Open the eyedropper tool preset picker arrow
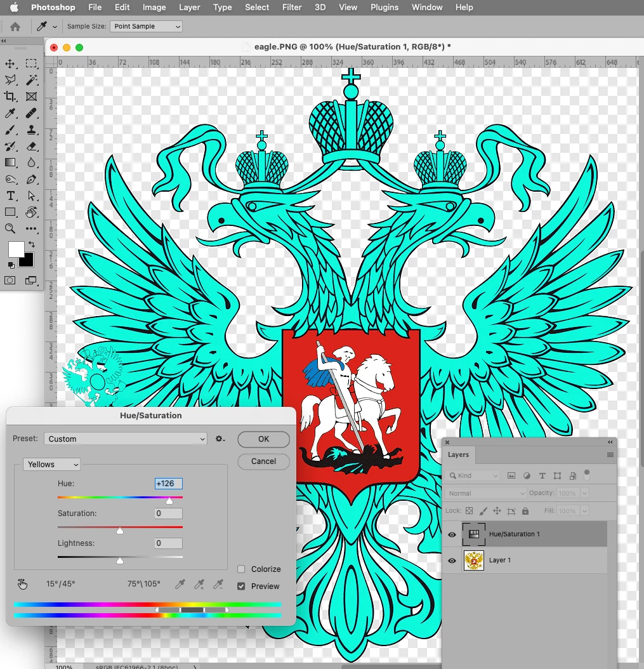 55,27
